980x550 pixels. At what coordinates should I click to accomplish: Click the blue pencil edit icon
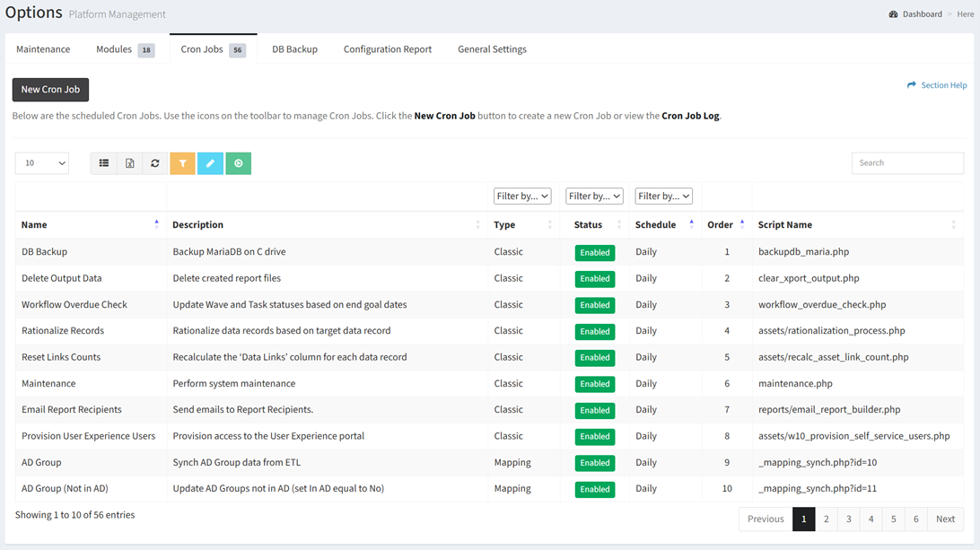(210, 163)
